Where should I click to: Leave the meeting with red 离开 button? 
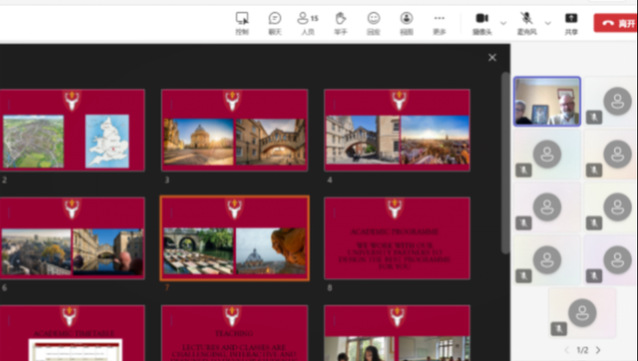click(616, 23)
